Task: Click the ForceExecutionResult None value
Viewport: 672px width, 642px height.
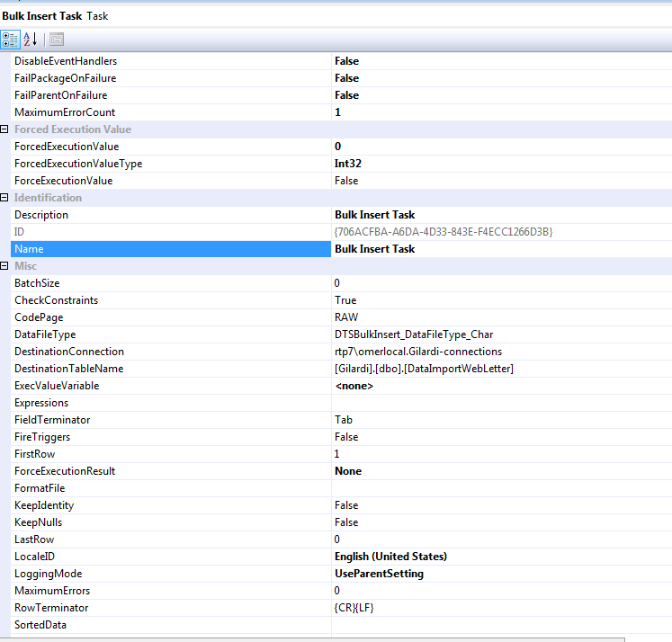Action: (x=348, y=471)
